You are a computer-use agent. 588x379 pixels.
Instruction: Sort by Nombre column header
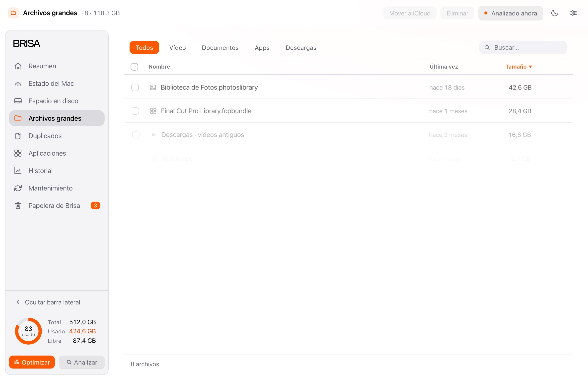click(159, 67)
